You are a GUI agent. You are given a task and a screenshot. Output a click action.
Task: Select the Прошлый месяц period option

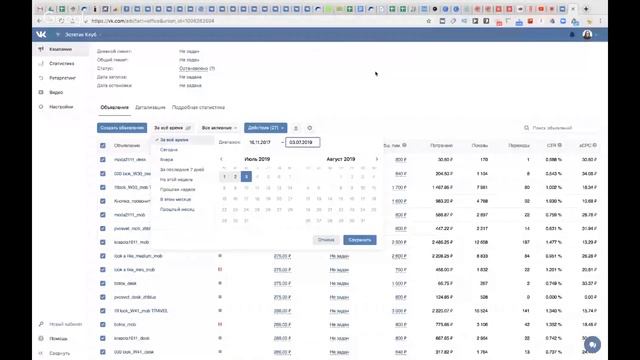[177, 209]
